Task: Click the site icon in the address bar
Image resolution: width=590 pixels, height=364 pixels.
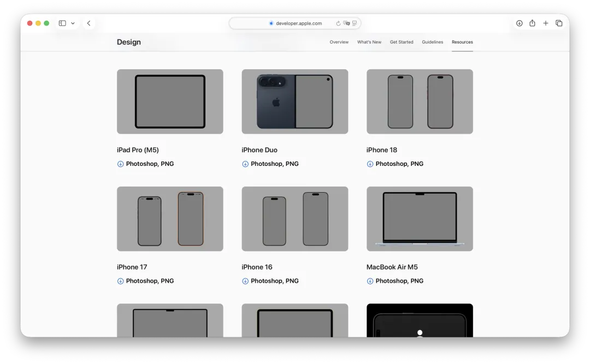Action: (271, 23)
